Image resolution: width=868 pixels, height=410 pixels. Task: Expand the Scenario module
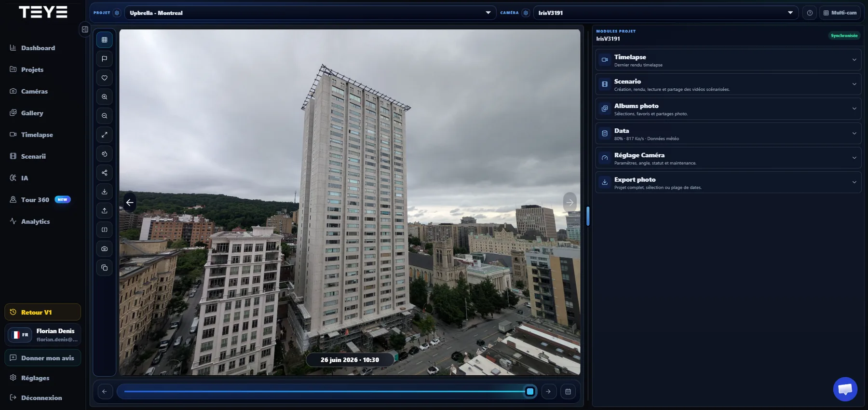[x=728, y=84]
